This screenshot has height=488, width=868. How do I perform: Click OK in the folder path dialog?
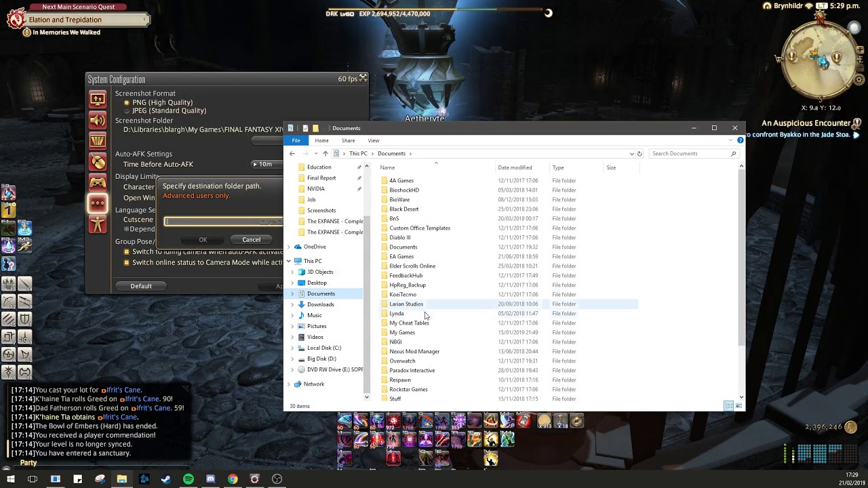coord(203,239)
